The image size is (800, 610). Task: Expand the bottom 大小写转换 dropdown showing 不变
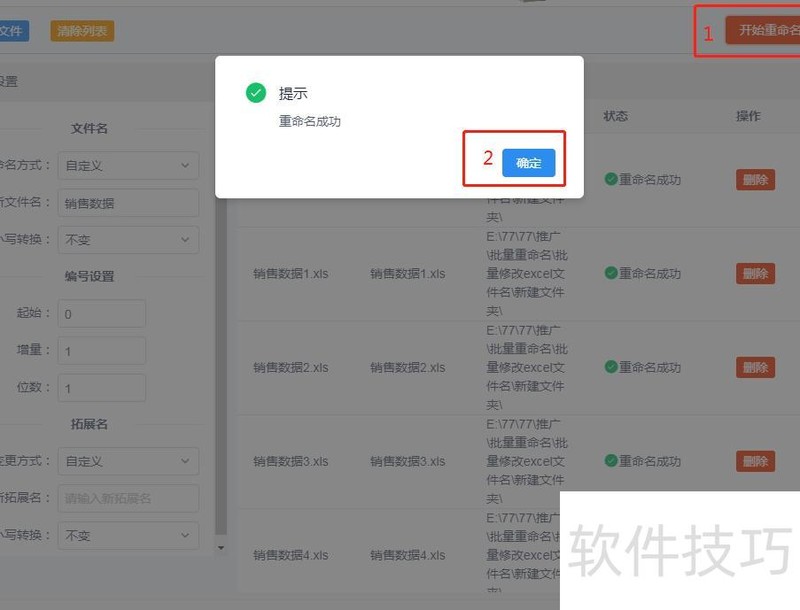coord(128,535)
